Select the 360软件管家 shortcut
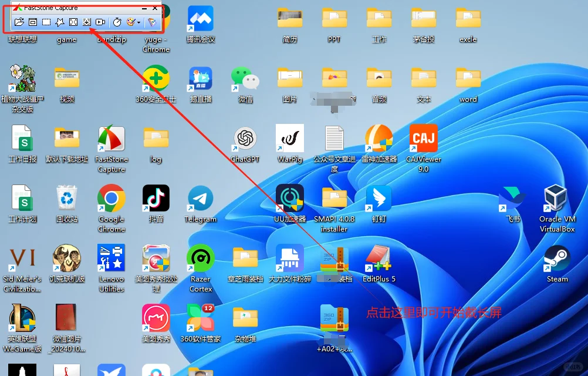Viewport: 588px width, 376px height. 201,324
